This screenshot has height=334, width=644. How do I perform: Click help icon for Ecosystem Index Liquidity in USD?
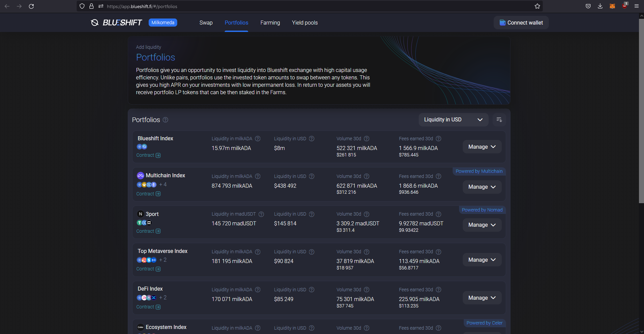pos(312,328)
